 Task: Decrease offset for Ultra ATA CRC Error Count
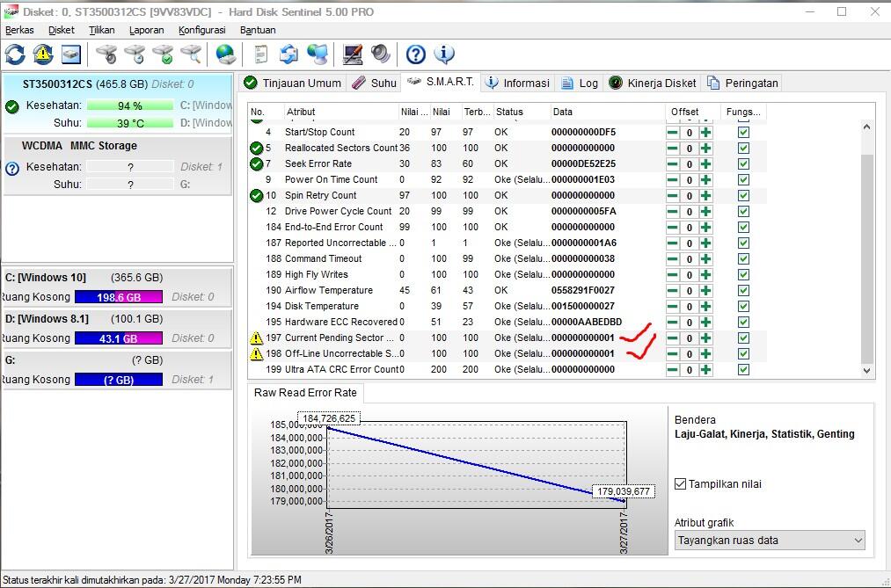pyautogui.click(x=672, y=370)
